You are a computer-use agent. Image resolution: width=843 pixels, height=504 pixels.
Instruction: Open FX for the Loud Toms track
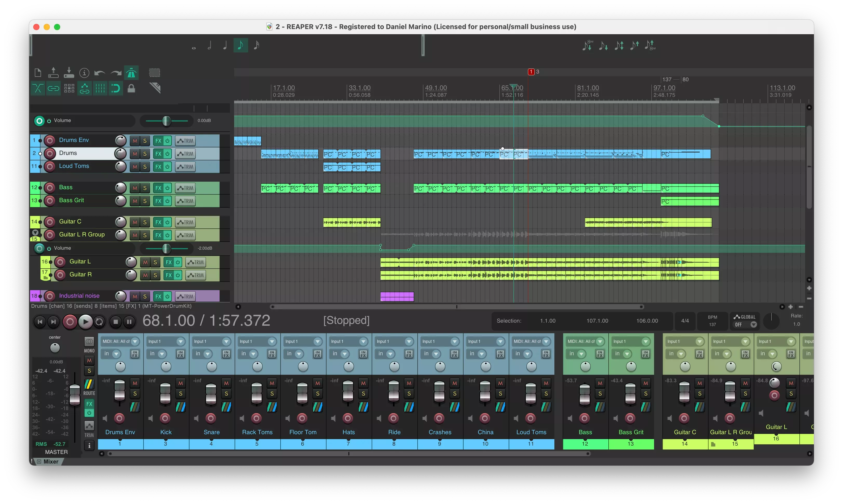(x=158, y=167)
